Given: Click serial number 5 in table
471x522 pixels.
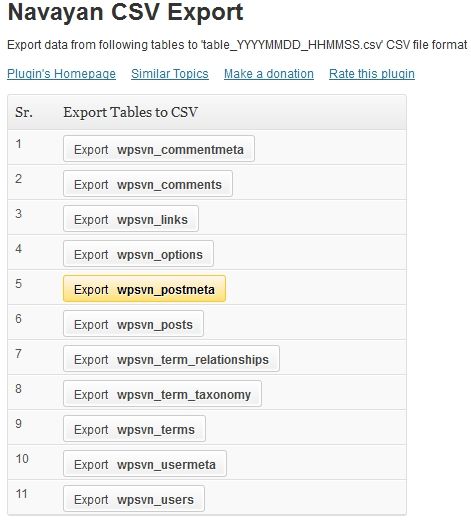Looking at the screenshot, I should [19, 283].
